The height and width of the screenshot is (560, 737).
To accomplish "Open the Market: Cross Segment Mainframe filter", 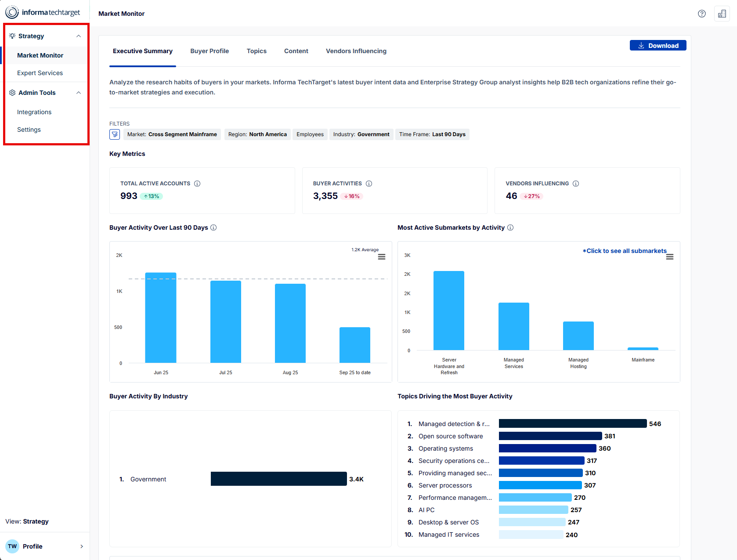I will [172, 134].
